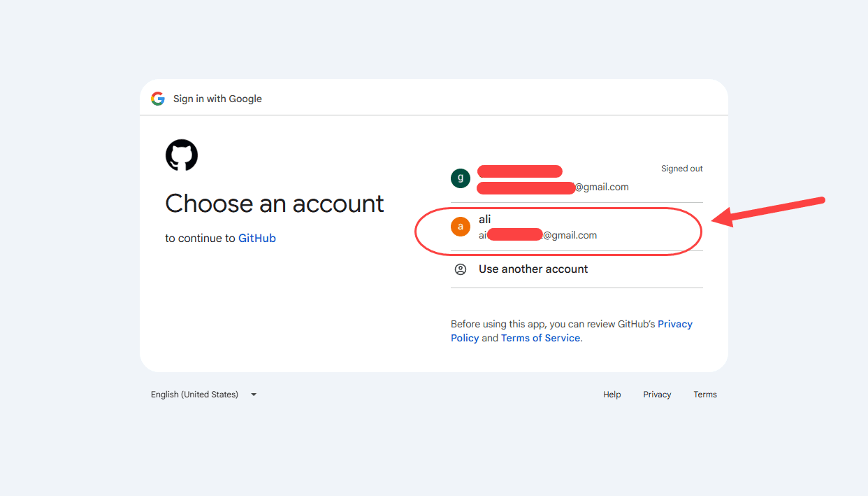
Task: Click the 'Signed out' status label
Action: 682,169
